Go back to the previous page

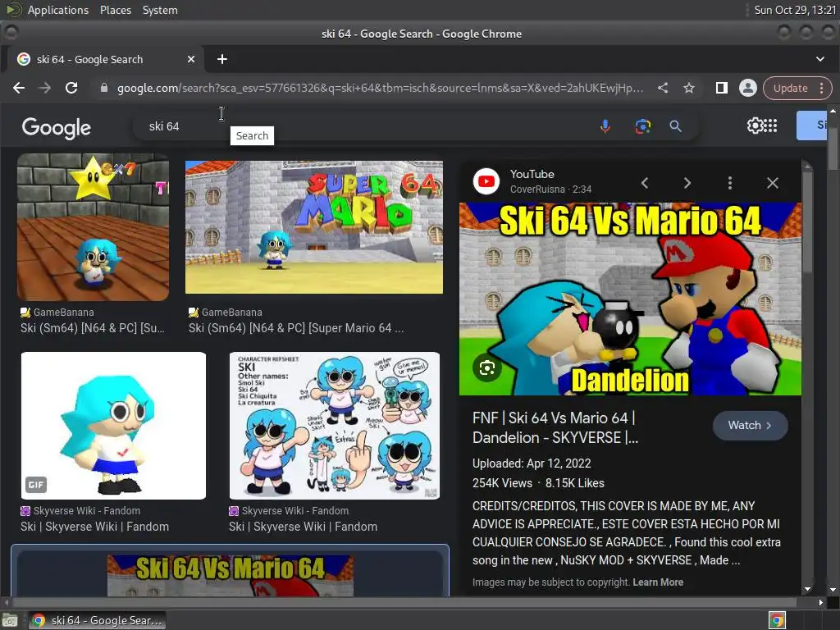(x=19, y=88)
